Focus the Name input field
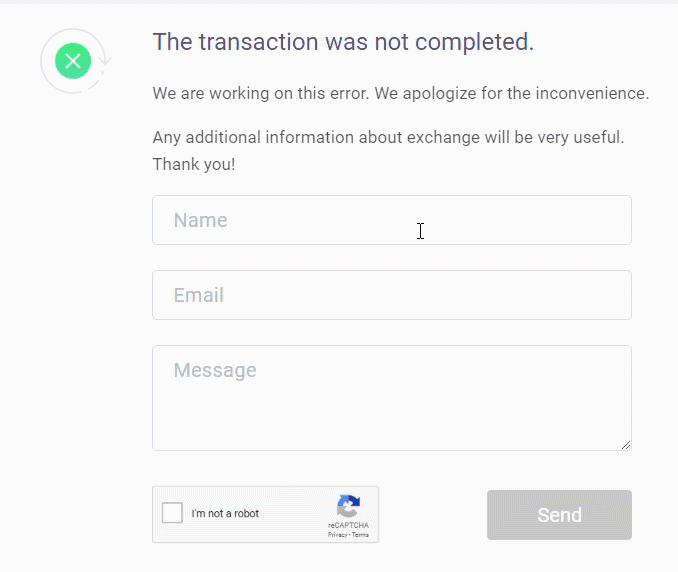Image resolution: width=678 pixels, height=572 pixels. click(x=392, y=220)
